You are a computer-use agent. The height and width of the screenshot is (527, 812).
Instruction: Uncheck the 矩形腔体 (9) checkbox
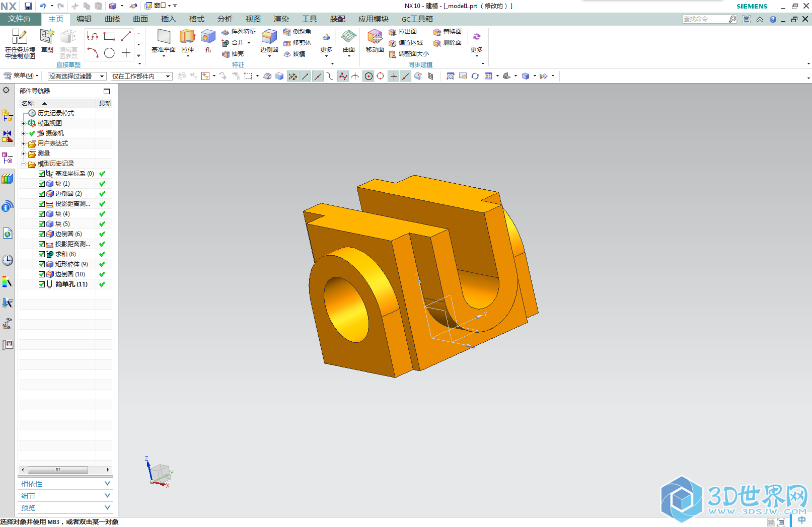[x=42, y=264]
